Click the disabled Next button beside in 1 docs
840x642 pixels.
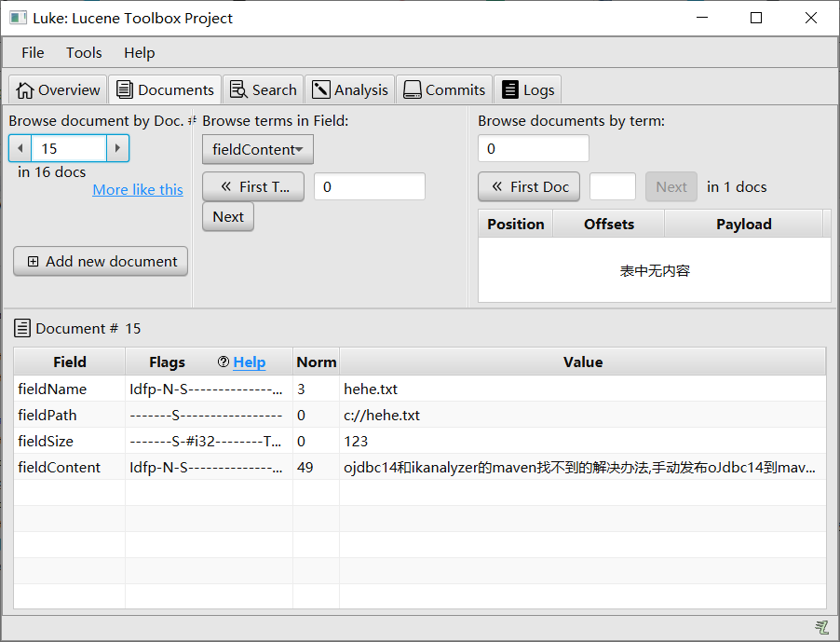click(x=671, y=187)
